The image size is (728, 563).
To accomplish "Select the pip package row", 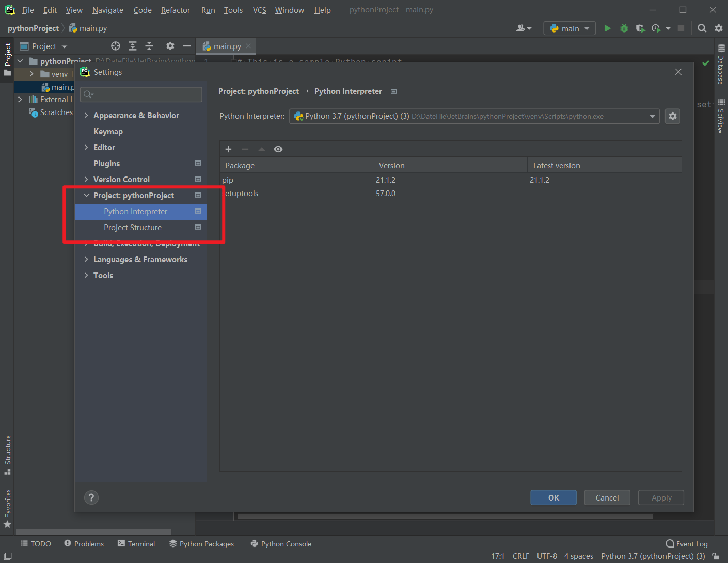I will click(450, 180).
